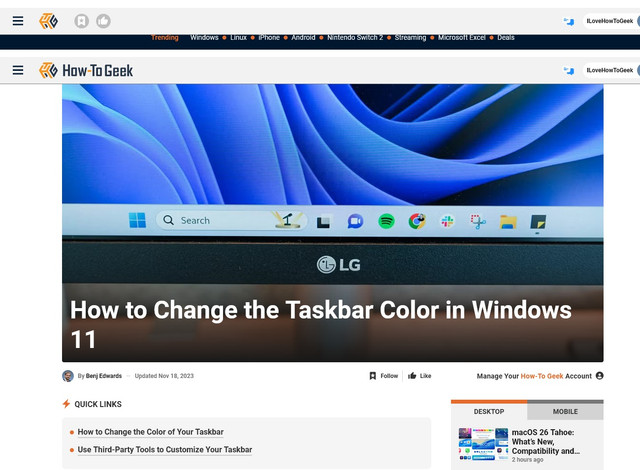Click the account person icon beside Manage Your Account

tap(599, 376)
